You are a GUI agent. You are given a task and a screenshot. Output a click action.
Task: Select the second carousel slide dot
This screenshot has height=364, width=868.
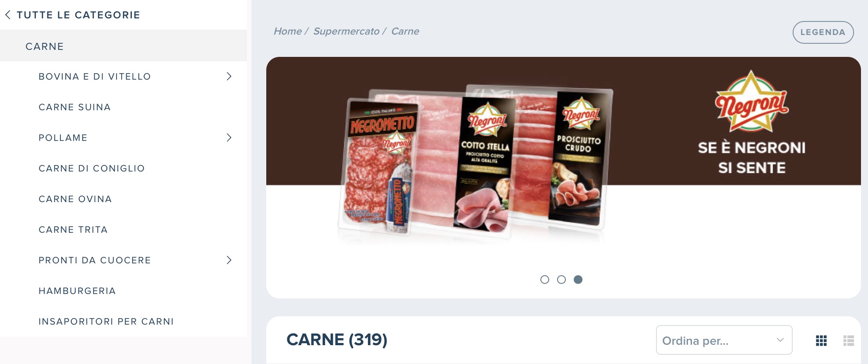click(x=561, y=280)
